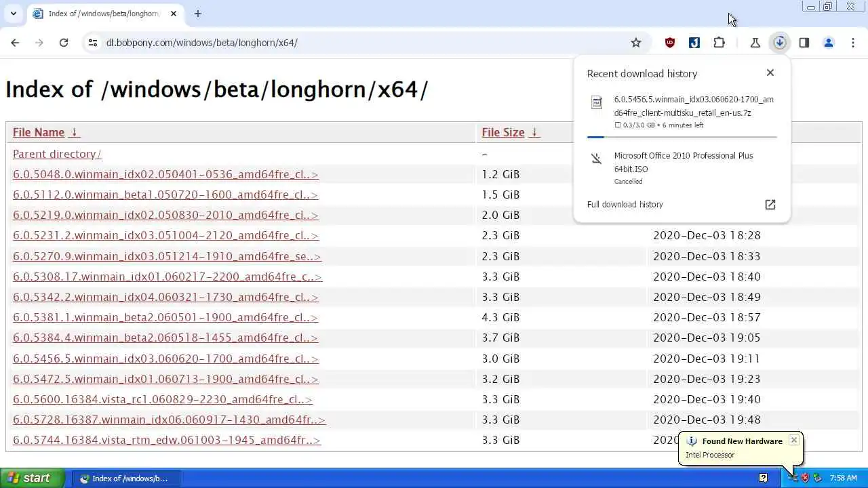Click the File Size descending arrow
This screenshot has height=488, width=868.
point(534,132)
